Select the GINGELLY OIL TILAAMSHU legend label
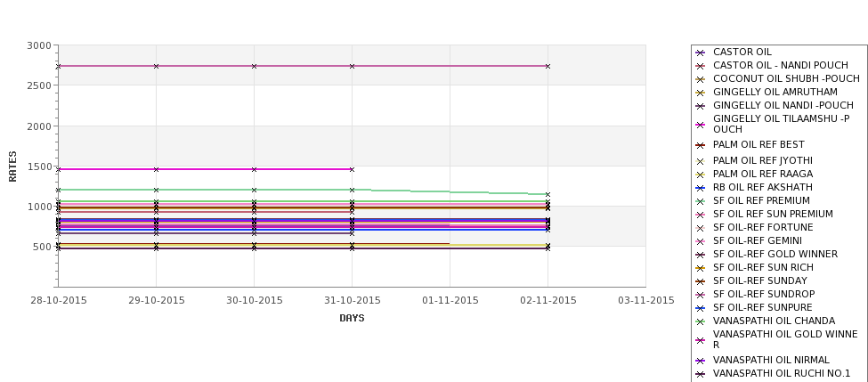 pyautogui.click(x=781, y=124)
